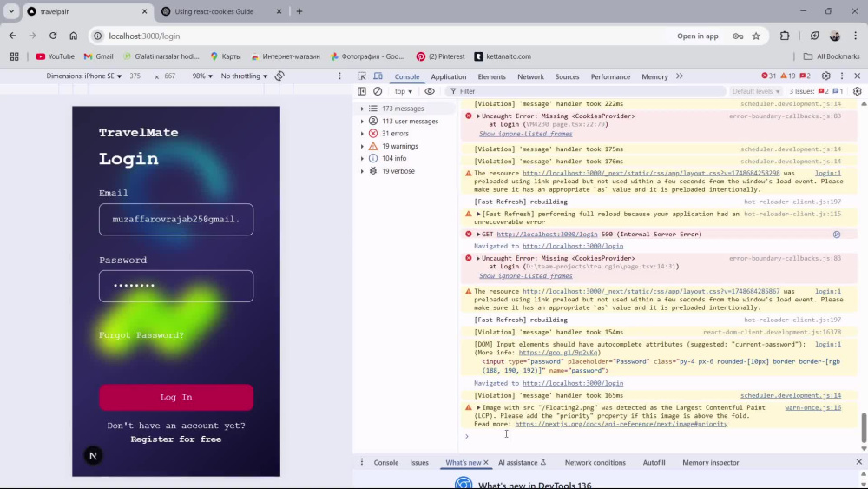868x489 pixels.
Task: Expand the 31 errors group
Action: [363, 134]
